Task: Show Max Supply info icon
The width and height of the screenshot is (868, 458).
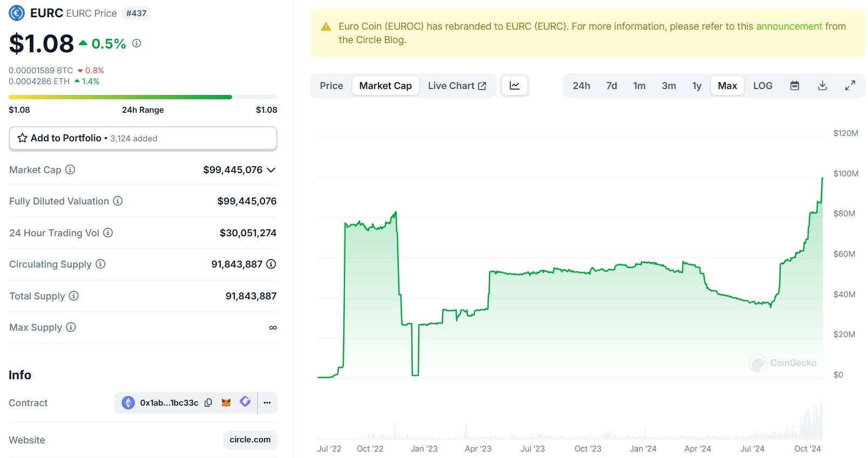Action: pyautogui.click(x=71, y=327)
